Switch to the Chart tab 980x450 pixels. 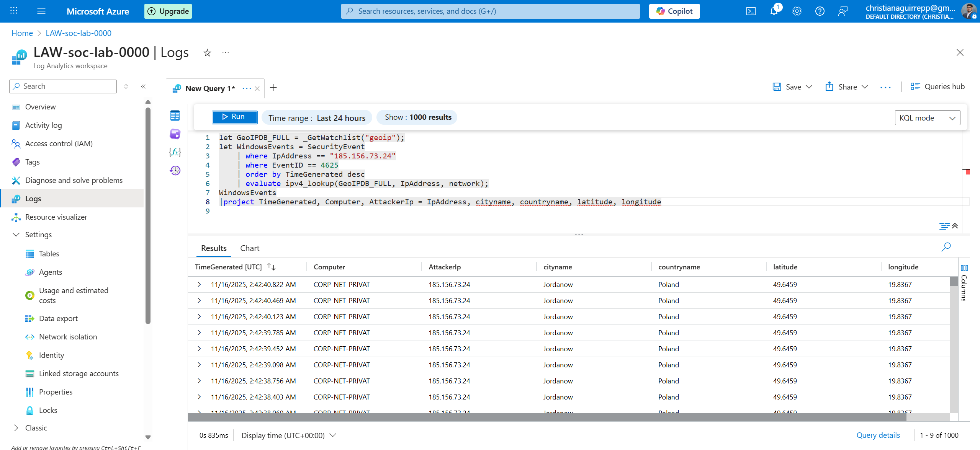click(x=250, y=248)
